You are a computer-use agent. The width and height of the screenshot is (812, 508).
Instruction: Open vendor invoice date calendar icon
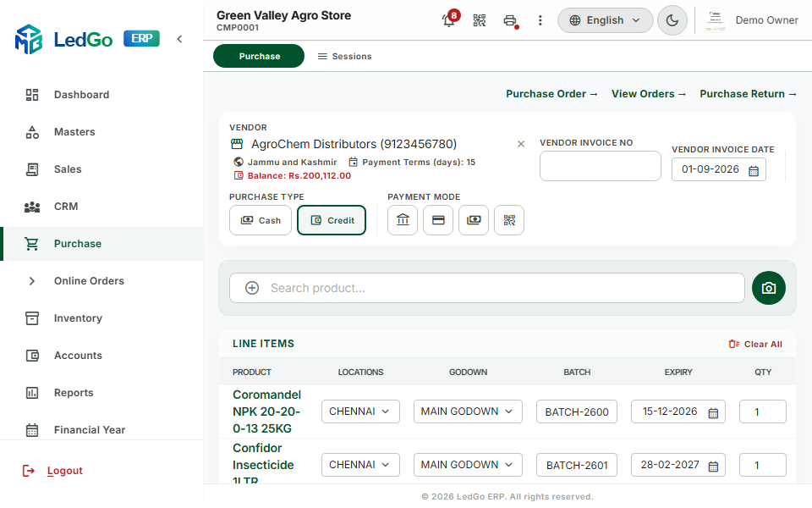(754, 170)
